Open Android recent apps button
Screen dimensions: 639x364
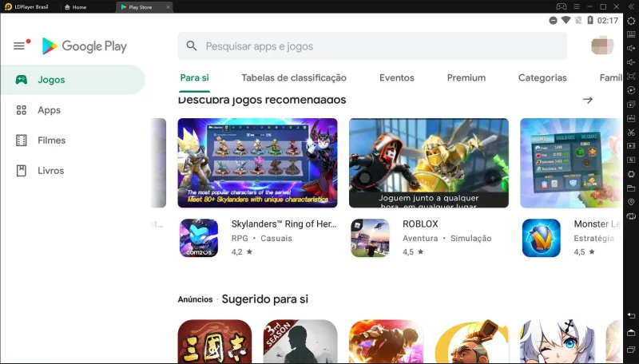[631, 350]
